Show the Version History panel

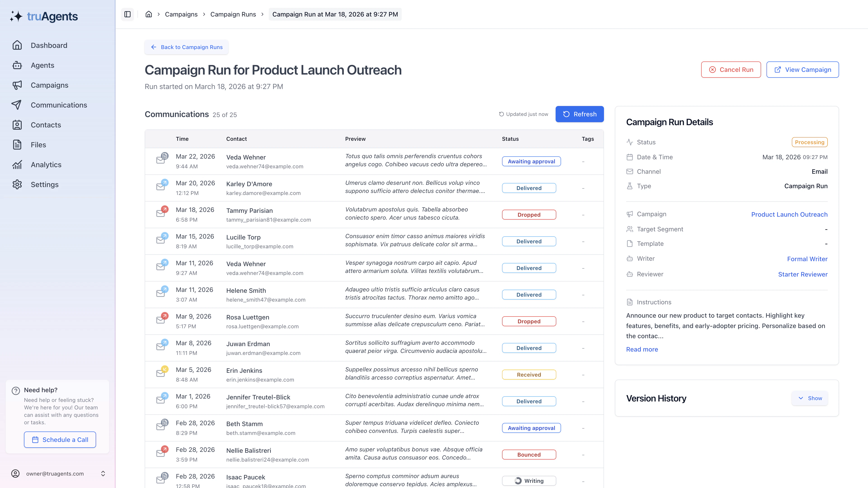tap(809, 398)
